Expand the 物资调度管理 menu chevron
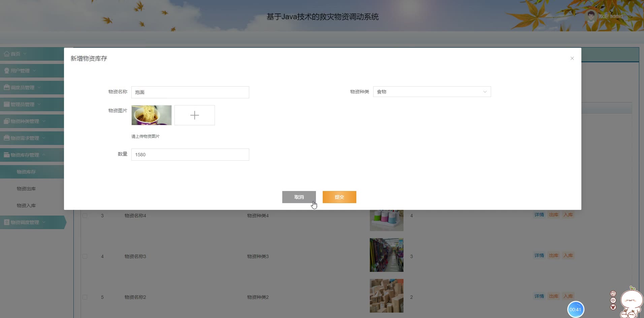This screenshot has height=318, width=644. [x=43, y=222]
